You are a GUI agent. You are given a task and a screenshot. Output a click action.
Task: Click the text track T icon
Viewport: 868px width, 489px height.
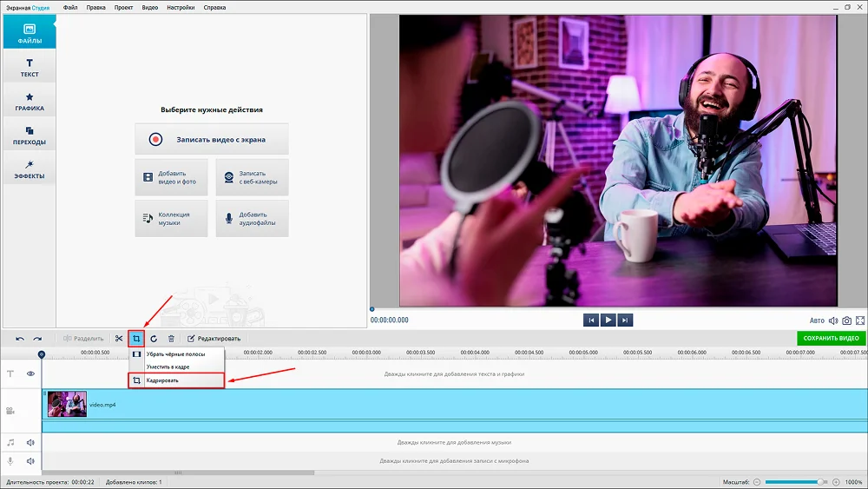pos(10,373)
